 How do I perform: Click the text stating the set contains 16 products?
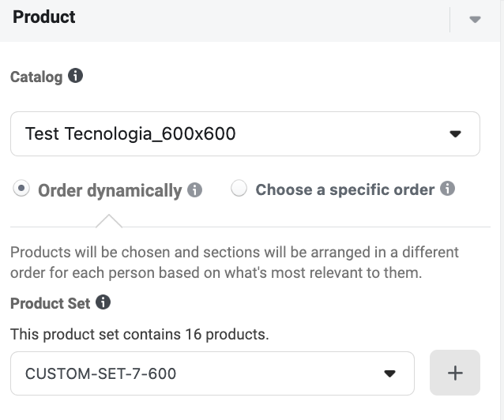tap(140, 334)
